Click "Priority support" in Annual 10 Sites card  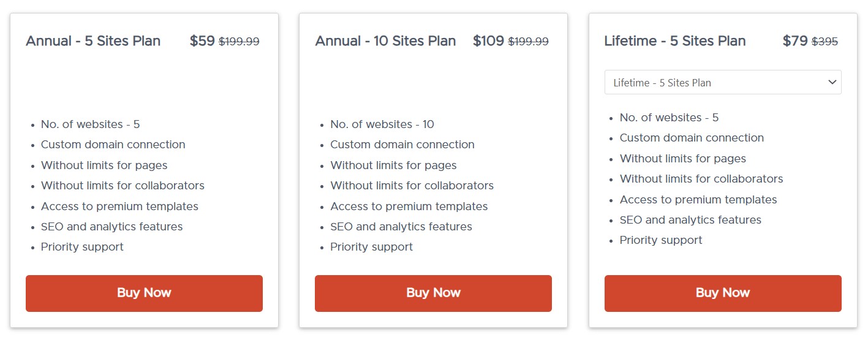tap(371, 247)
